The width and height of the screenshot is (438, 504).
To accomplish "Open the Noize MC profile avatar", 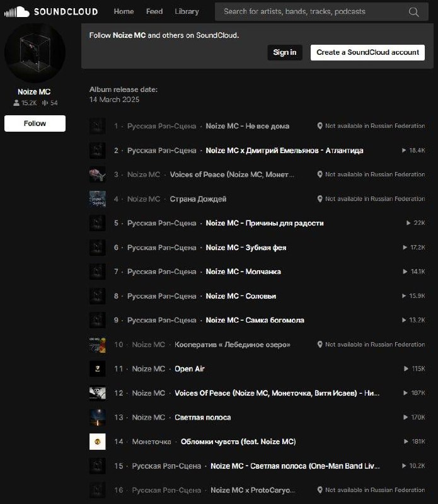I will (35, 53).
